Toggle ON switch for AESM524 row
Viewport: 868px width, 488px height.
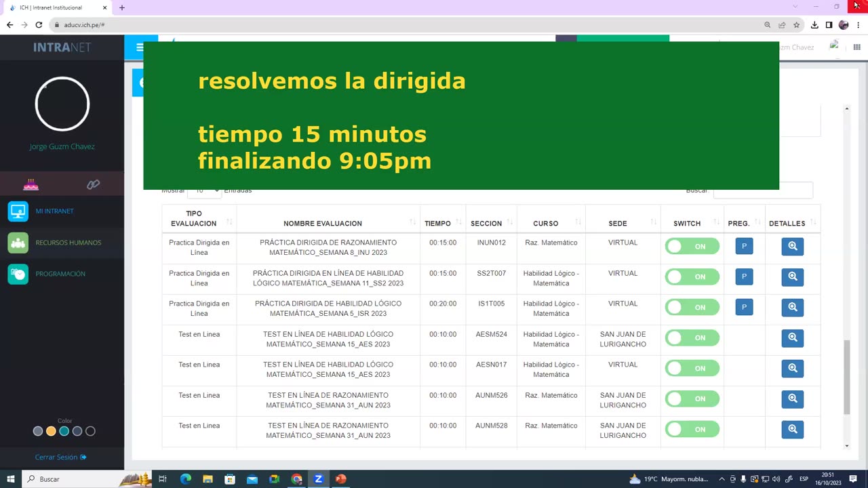point(692,338)
